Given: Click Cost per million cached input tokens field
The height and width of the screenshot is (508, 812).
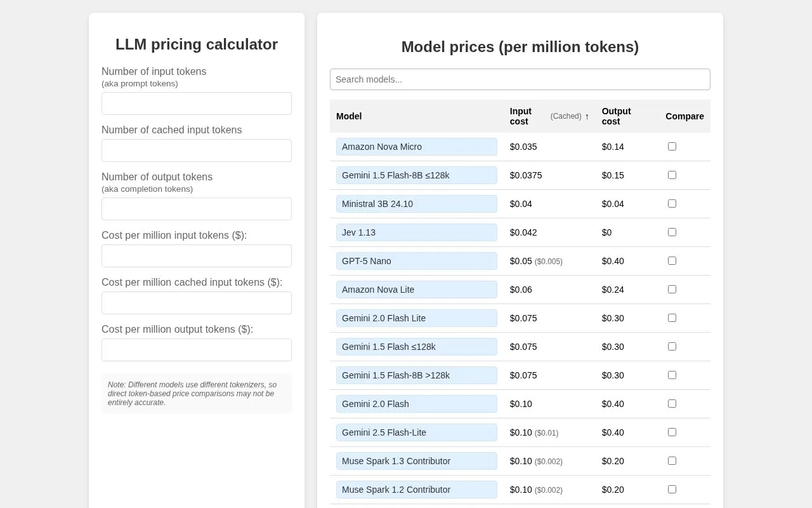Looking at the screenshot, I should click(197, 303).
